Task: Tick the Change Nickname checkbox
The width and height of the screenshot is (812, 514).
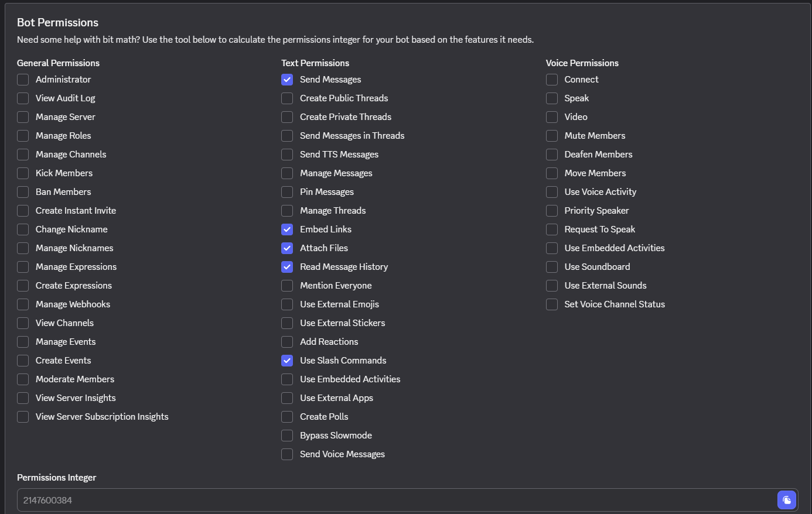Action: 23,229
